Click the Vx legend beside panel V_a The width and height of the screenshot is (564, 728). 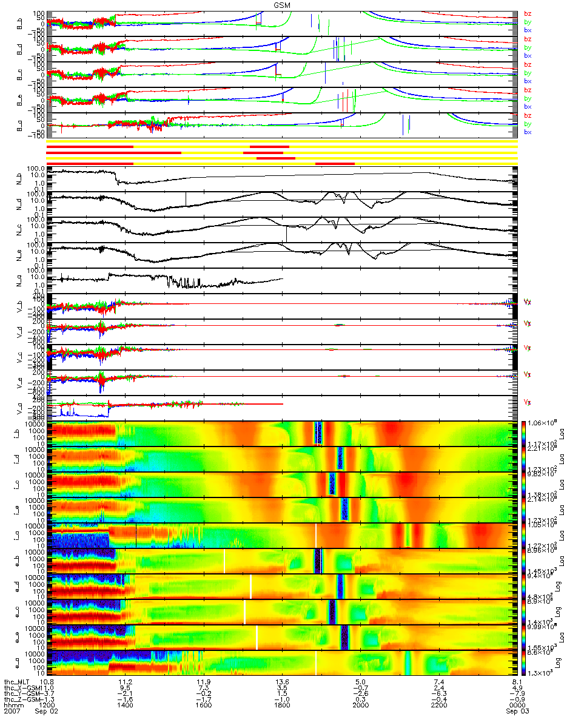coord(528,402)
